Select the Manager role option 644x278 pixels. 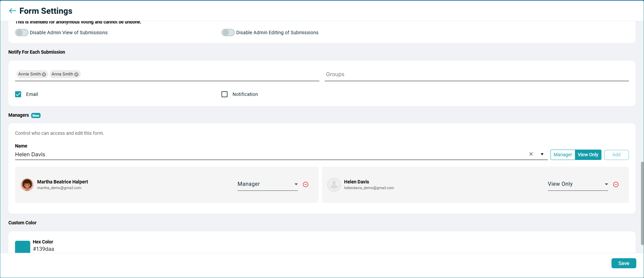(563, 155)
